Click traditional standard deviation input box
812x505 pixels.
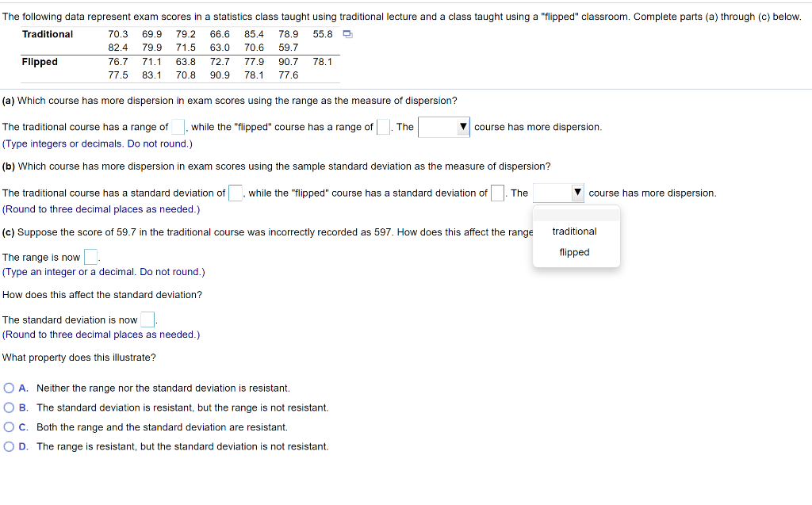point(235,193)
